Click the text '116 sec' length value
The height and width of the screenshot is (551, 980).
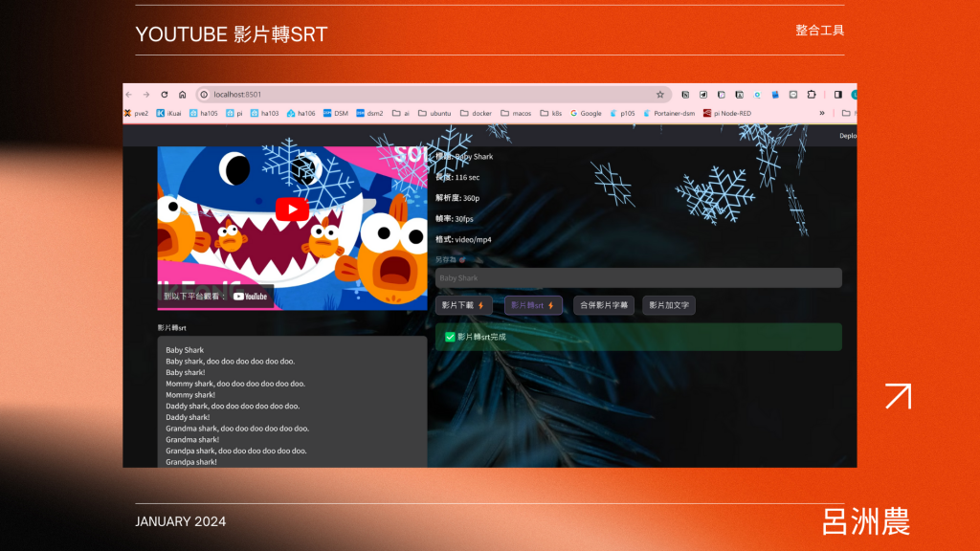[467, 177]
